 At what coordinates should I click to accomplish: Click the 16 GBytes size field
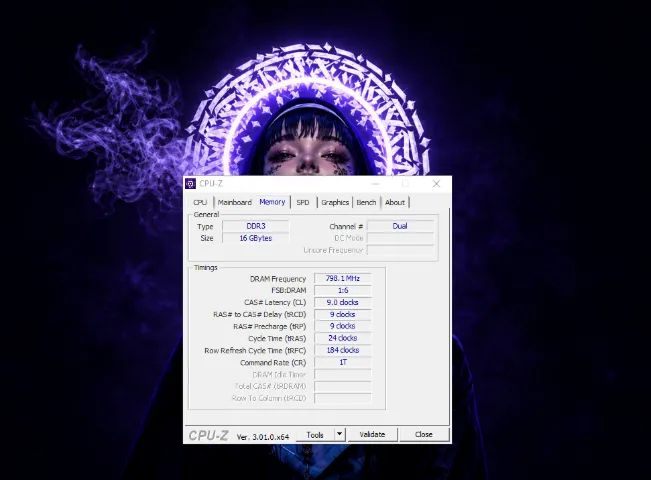coord(256,238)
